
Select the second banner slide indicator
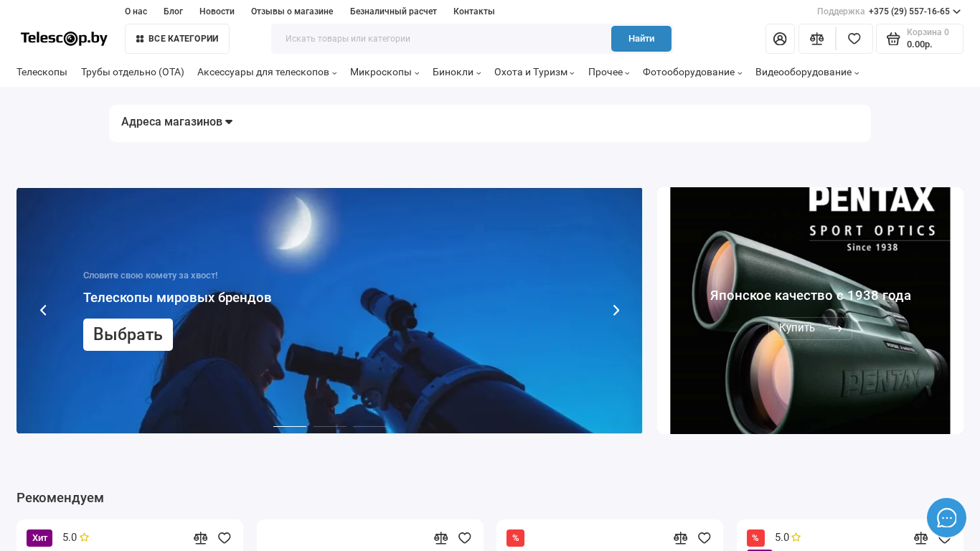[330, 426]
